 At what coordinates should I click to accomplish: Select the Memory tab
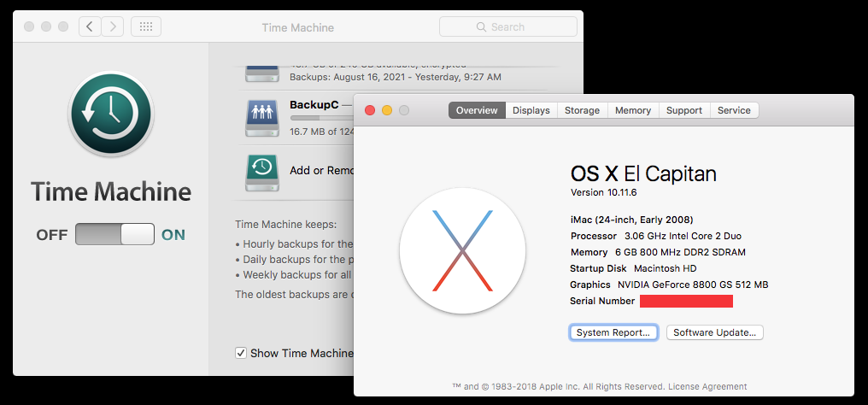tap(633, 110)
